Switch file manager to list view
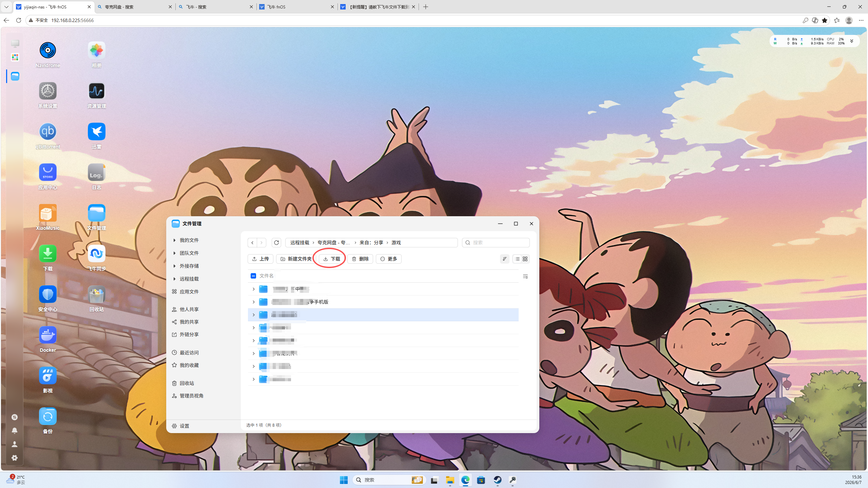The height and width of the screenshot is (488, 868). coord(517,259)
